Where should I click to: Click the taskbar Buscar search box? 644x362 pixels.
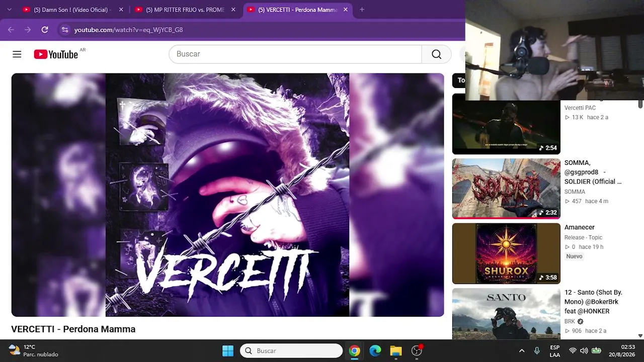[291, 351]
